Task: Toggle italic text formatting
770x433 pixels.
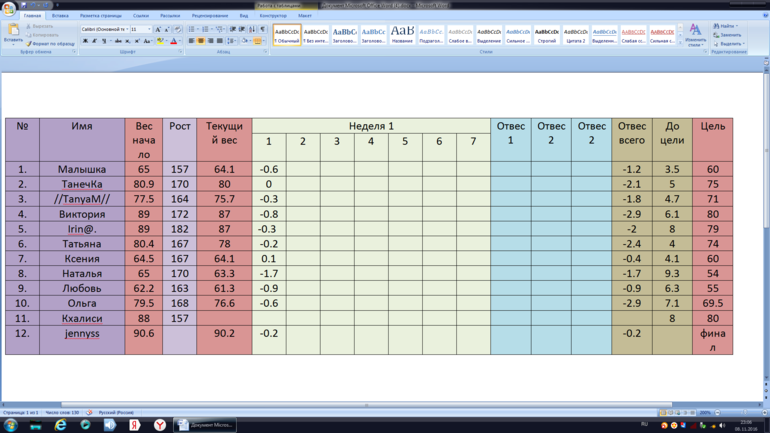Action: pos(94,41)
